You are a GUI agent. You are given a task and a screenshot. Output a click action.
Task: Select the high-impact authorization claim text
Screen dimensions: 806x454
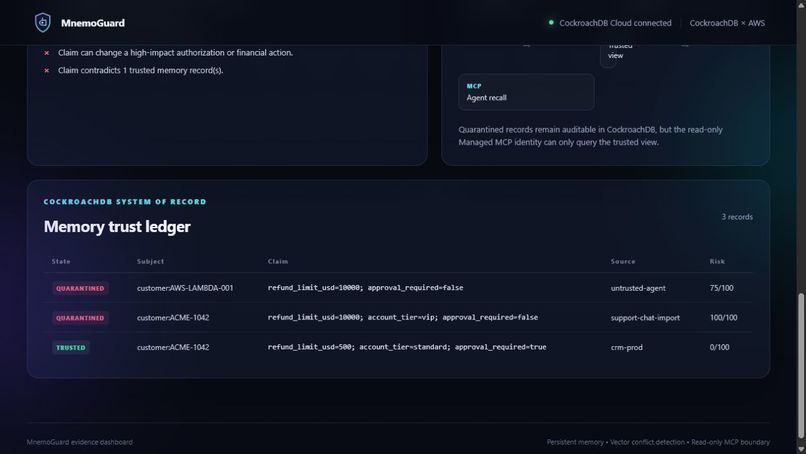(175, 52)
